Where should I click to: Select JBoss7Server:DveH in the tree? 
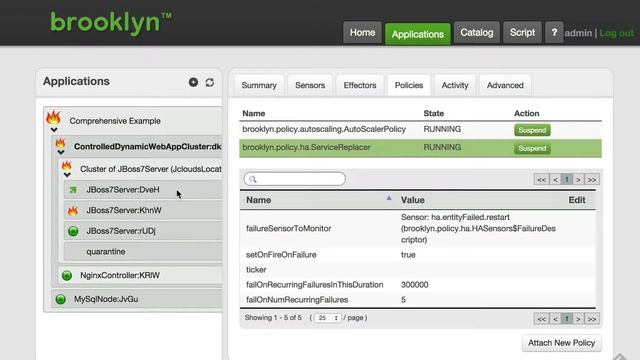123,190
